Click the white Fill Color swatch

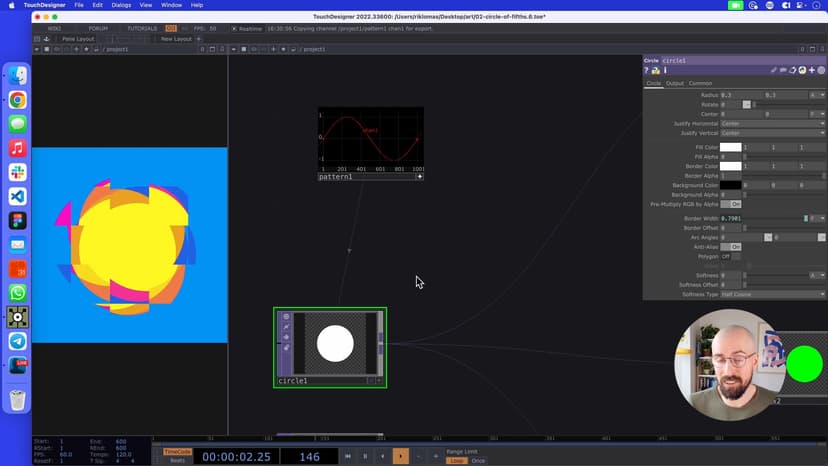(x=731, y=147)
